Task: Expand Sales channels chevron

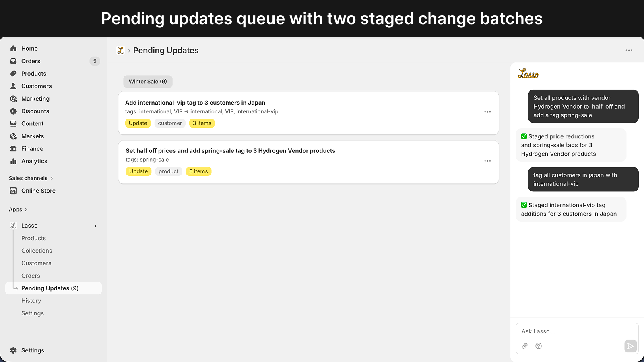Action: tap(52, 178)
